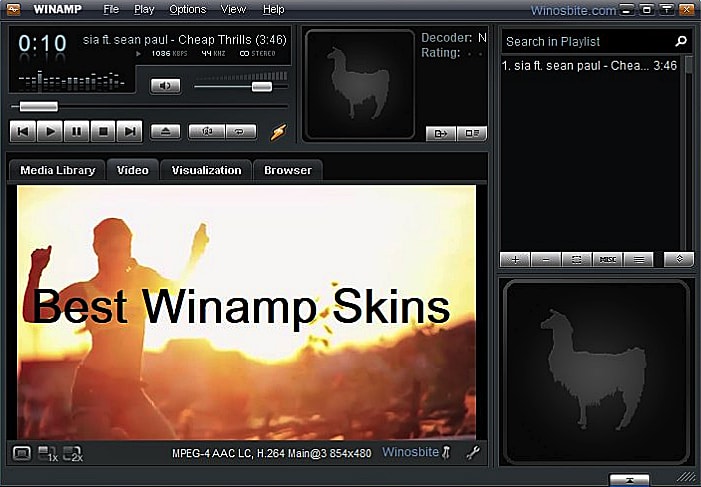Image resolution: width=701 pixels, height=487 pixels.
Task: Pause the current song
Action: 76,131
